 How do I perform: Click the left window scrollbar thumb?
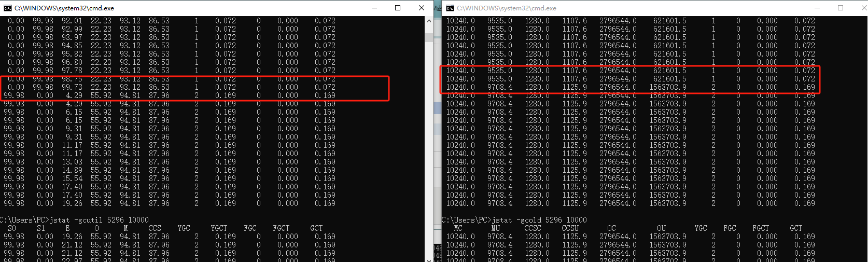(429, 37)
